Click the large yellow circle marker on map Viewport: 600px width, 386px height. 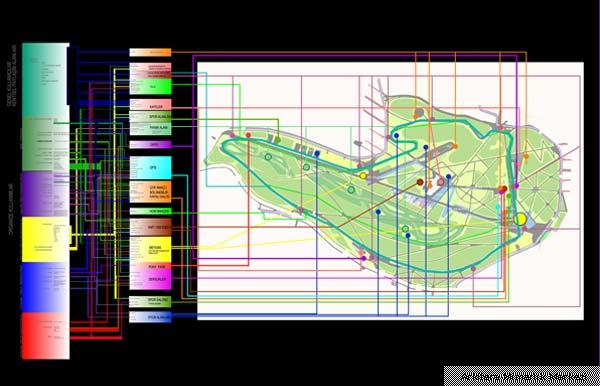pyautogui.click(x=520, y=219)
